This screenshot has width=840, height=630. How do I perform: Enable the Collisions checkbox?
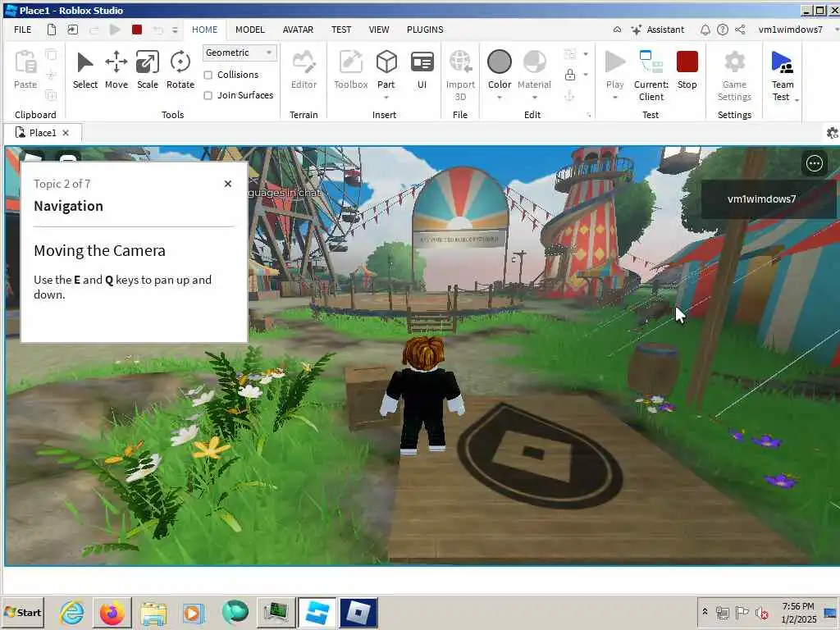[208, 75]
